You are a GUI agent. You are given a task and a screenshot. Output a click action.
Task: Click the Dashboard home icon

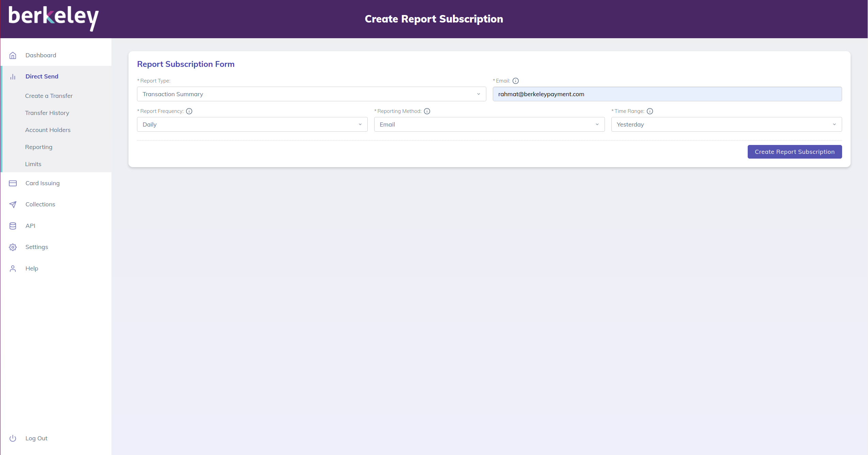[x=13, y=55]
